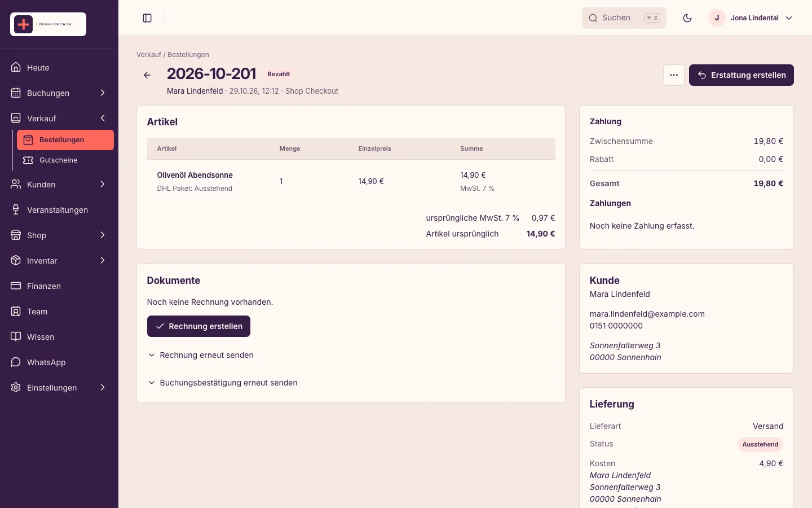
Task: Click the 'Rechnung erstellen' button
Action: pyautogui.click(x=198, y=326)
